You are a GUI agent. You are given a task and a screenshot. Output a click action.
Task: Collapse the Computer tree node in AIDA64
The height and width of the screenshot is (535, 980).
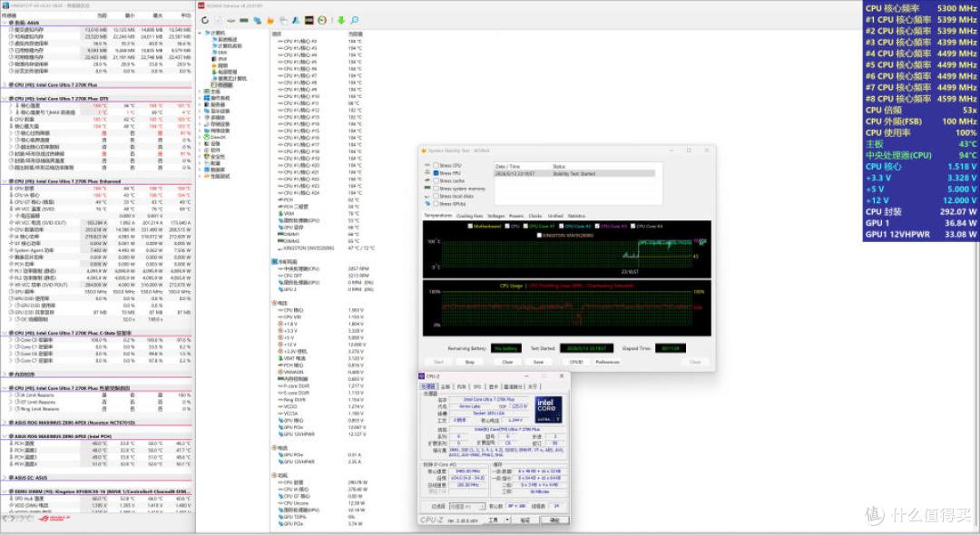[201, 33]
